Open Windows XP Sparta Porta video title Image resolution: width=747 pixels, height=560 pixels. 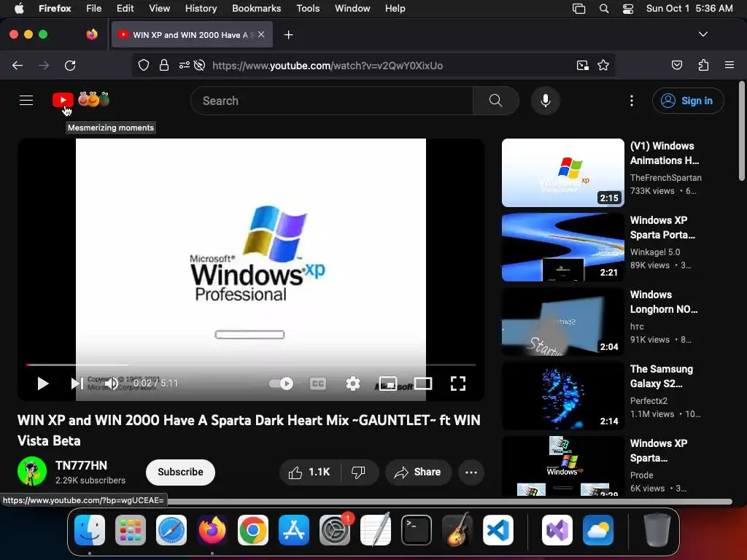point(662,227)
